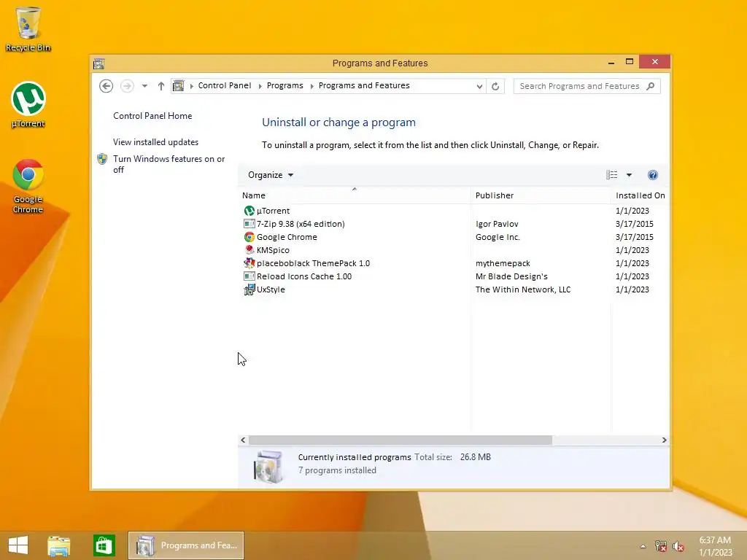The width and height of the screenshot is (747, 560).
Task: Click the Igor Pavlov publisher cell
Action: click(497, 224)
